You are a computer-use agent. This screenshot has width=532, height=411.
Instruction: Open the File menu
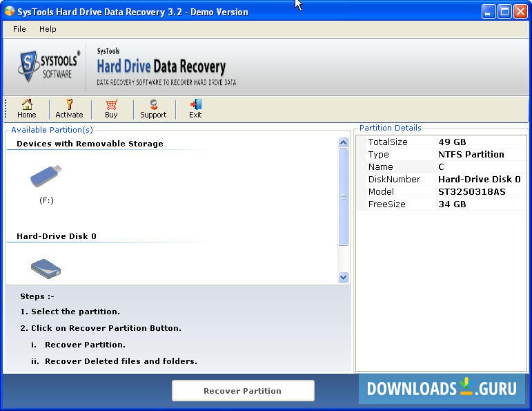(19, 29)
